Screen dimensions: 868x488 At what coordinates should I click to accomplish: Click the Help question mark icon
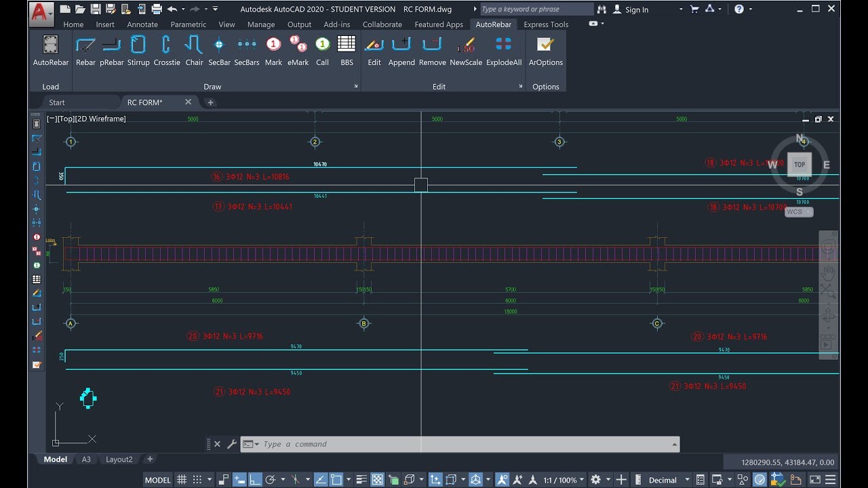[739, 9]
